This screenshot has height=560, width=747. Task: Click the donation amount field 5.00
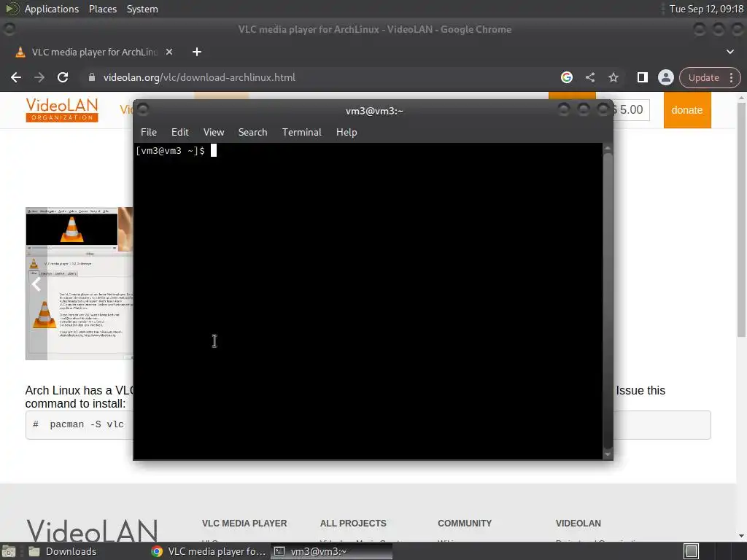pyautogui.click(x=631, y=110)
